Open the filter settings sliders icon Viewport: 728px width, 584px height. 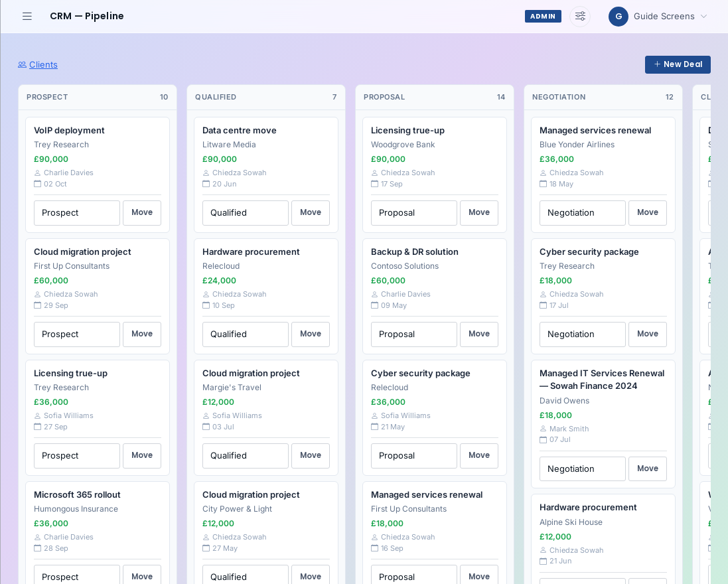coord(580,16)
